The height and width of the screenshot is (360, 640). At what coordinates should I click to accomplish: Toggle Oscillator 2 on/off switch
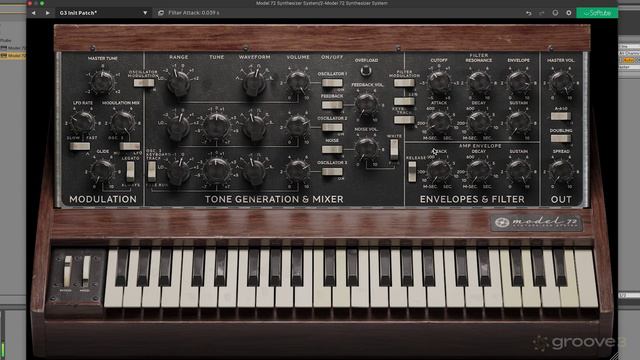(332, 127)
